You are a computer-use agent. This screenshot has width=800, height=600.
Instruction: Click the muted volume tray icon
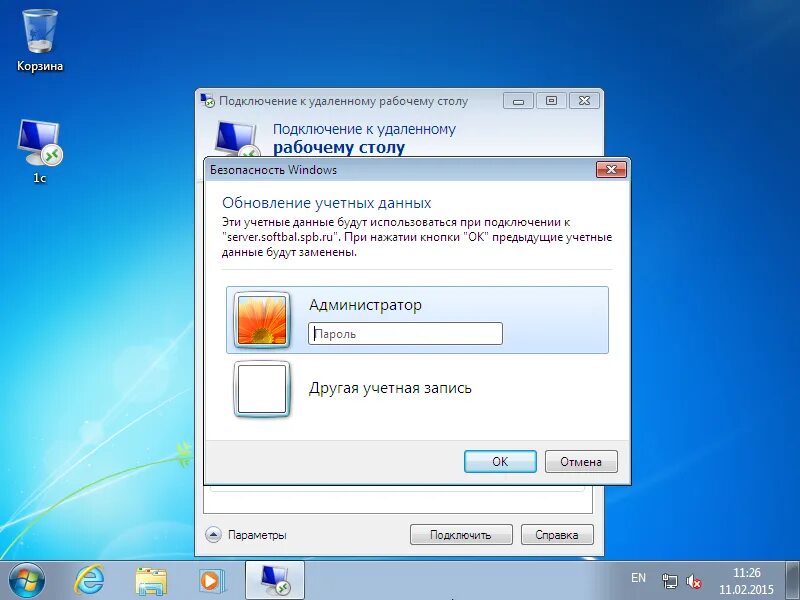coord(693,581)
